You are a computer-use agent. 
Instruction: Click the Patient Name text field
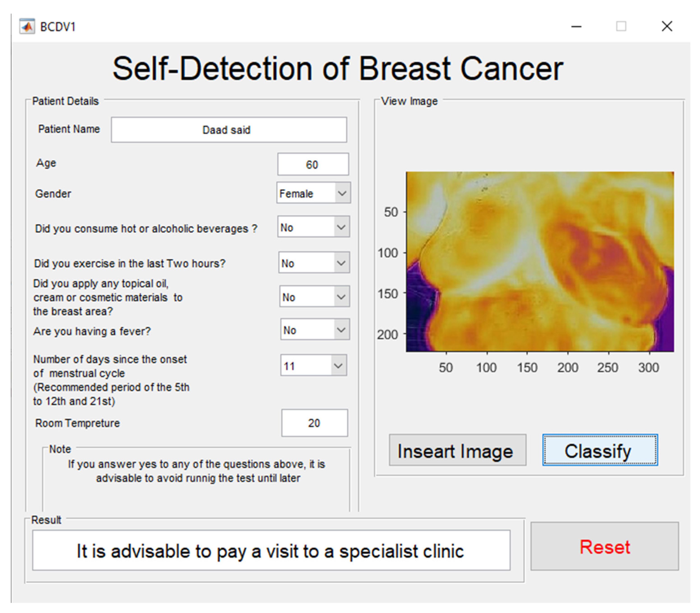228,130
